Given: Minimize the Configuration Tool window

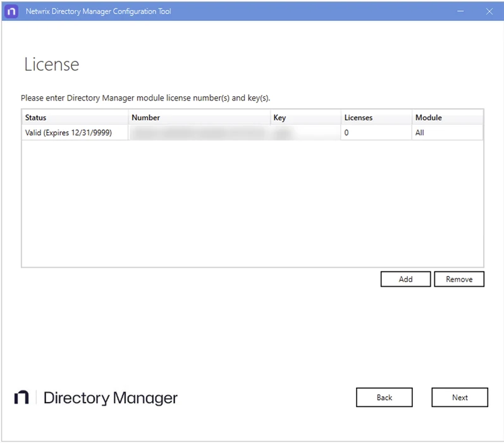Looking at the screenshot, I should (x=460, y=11).
